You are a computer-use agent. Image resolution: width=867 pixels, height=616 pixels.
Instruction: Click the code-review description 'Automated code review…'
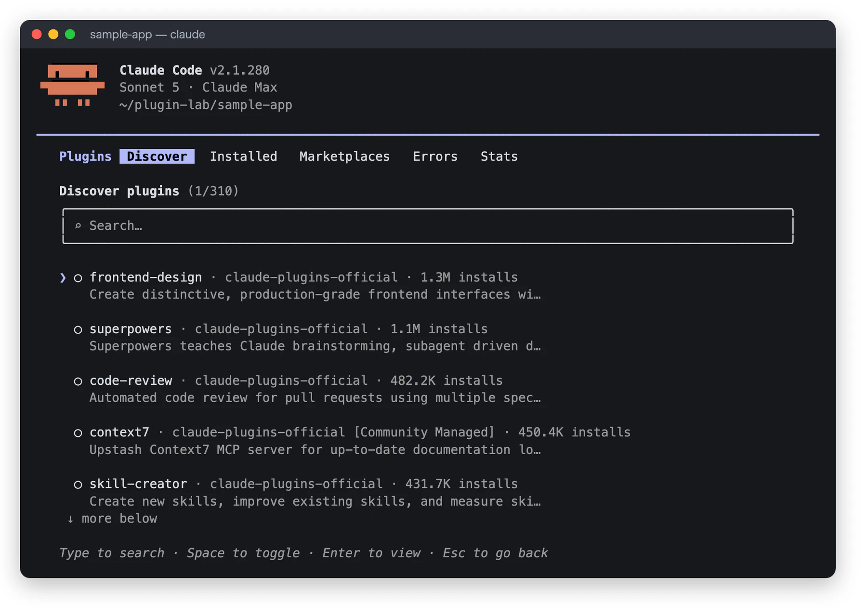[x=315, y=397]
